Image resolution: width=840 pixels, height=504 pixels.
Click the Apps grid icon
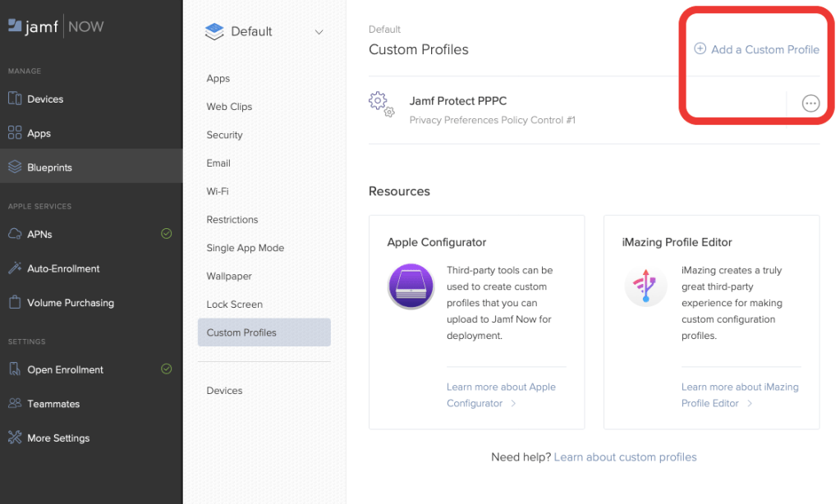tap(14, 133)
